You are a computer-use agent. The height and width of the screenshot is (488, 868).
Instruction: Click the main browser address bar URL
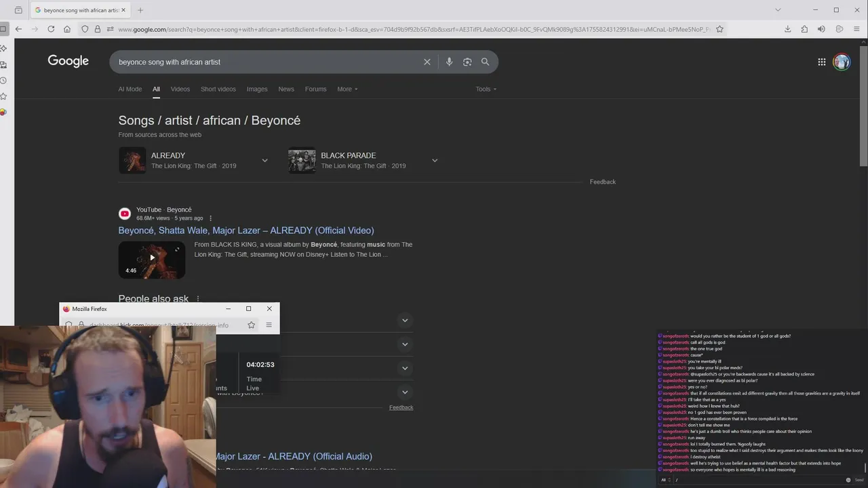click(414, 29)
